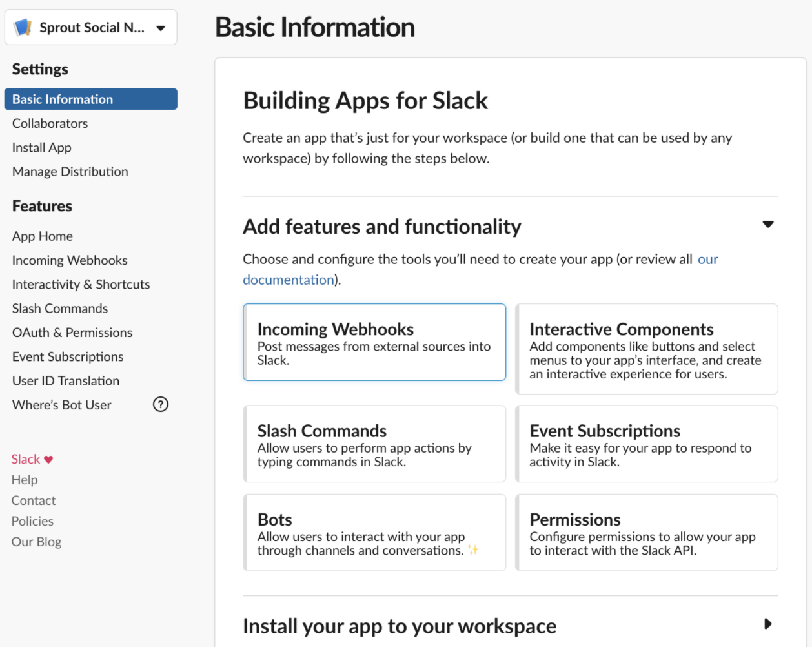Click Where's Bot User sidebar item
Screen dimensions: 812x647
[62, 405]
